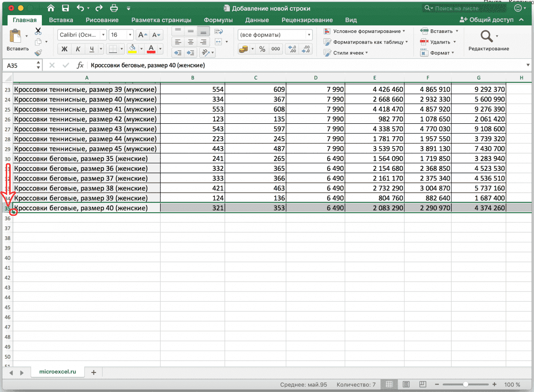Apply percent style with the % button
The image size is (534, 392).
coord(262,49)
